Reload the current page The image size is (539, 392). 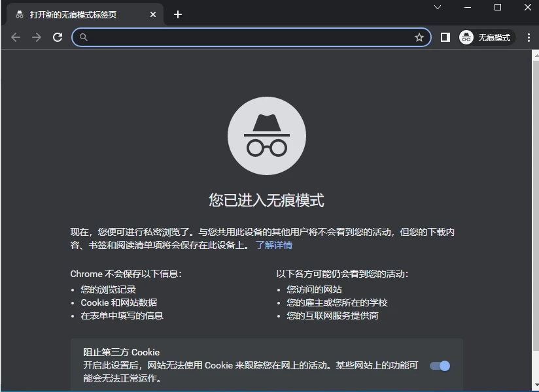tap(58, 37)
